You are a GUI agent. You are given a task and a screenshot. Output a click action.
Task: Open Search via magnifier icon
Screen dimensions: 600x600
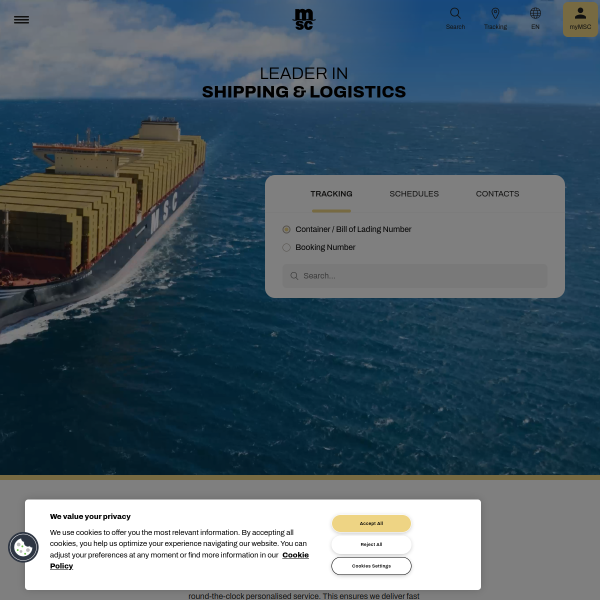(x=455, y=14)
